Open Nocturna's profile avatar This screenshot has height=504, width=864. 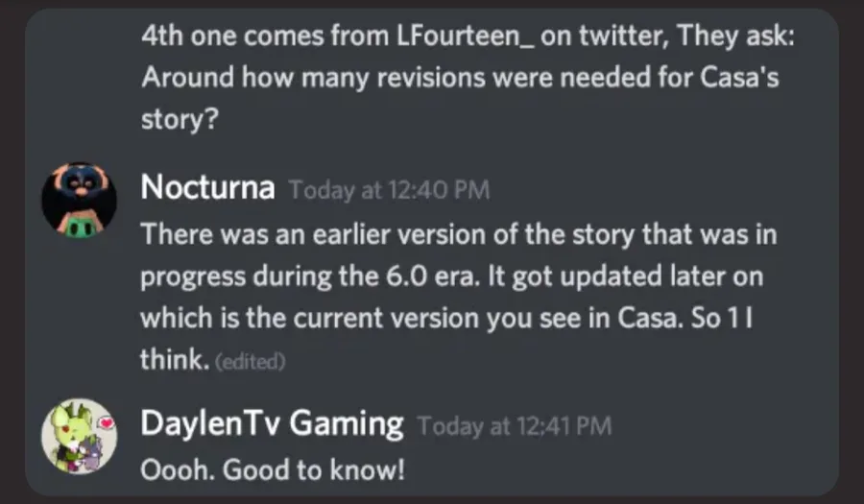click(79, 200)
